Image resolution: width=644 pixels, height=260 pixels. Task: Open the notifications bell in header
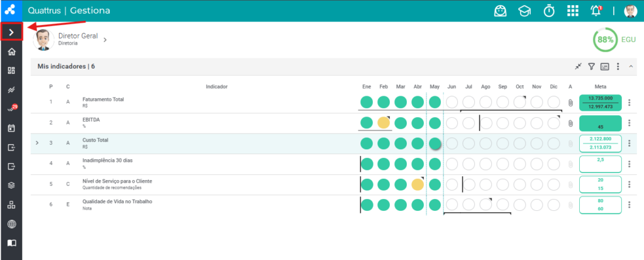pos(596,11)
